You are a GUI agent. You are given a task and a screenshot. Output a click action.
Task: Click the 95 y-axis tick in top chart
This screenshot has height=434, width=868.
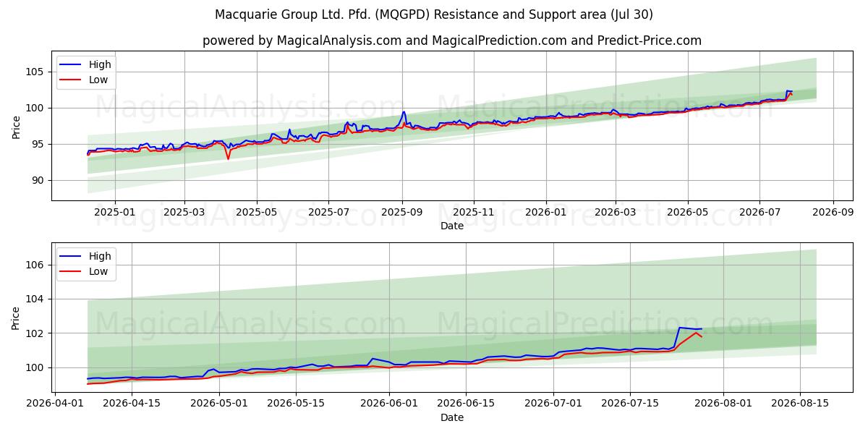coord(40,144)
